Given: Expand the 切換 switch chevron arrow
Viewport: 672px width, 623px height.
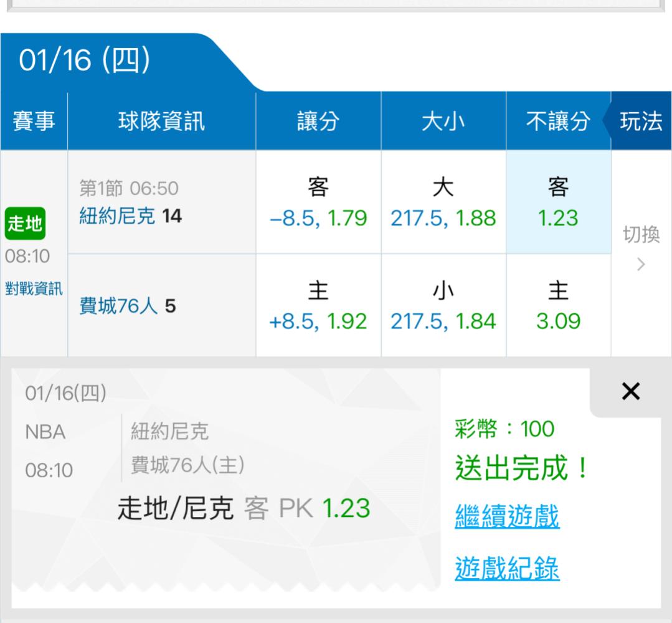Looking at the screenshot, I should [x=641, y=264].
